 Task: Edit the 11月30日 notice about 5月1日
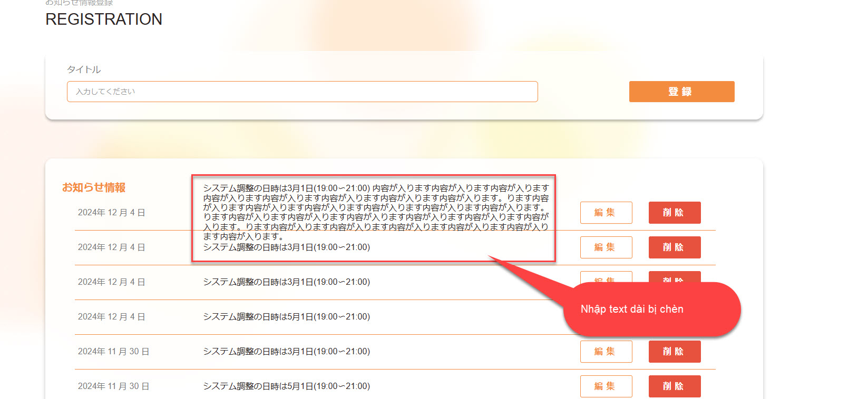click(606, 386)
